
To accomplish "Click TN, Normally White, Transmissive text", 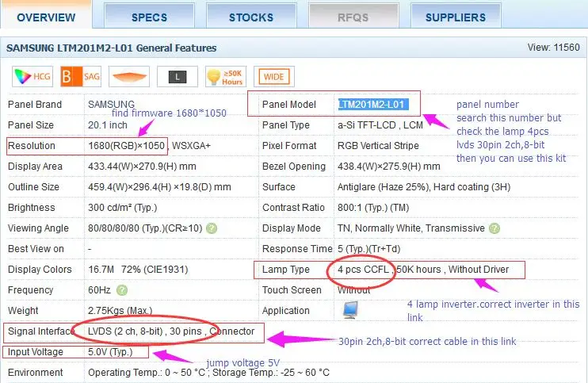I will (x=411, y=228).
